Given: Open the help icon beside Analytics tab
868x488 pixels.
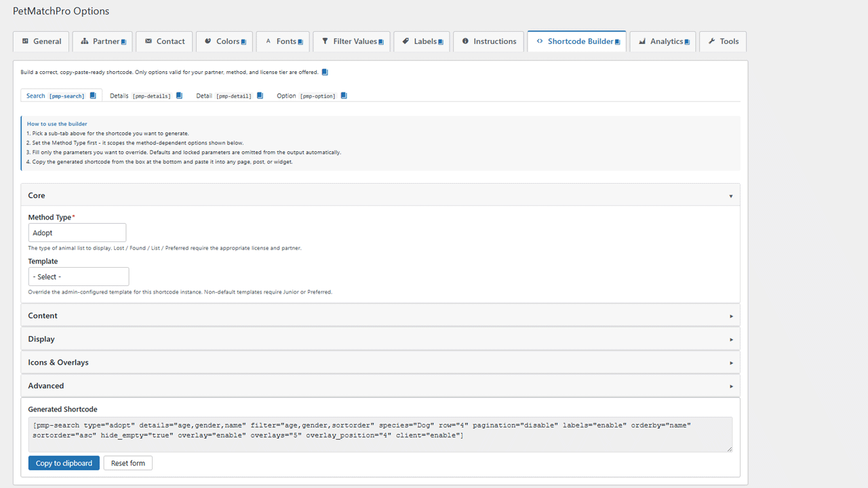Looking at the screenshot, I should click(687, 42).
